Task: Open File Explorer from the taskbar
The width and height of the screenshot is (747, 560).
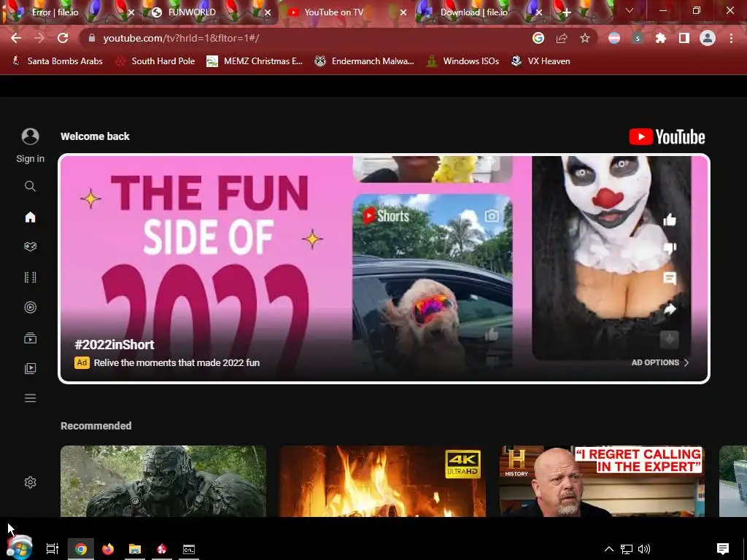Action: point(135,549)
